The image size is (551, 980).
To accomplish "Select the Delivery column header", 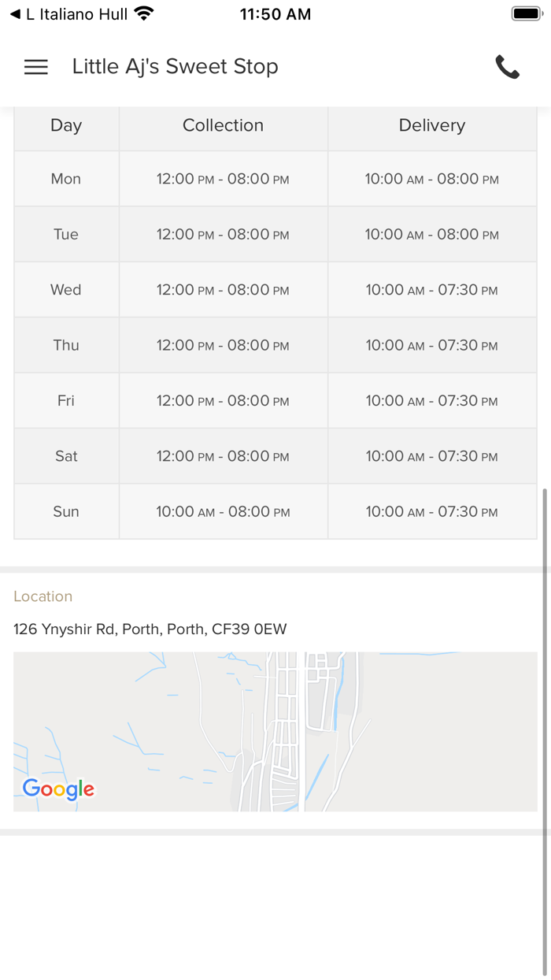I will [x=432, y=125].
